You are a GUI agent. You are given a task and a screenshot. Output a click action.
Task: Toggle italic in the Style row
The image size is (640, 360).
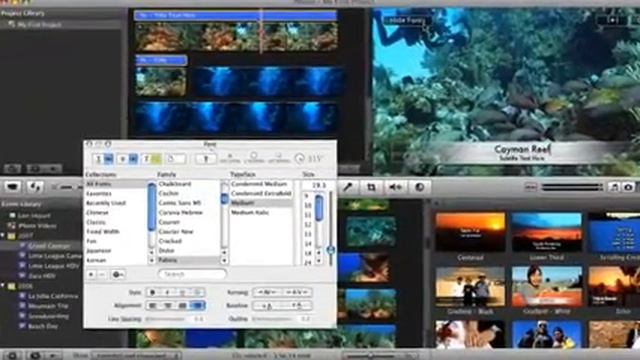(167, 292)
